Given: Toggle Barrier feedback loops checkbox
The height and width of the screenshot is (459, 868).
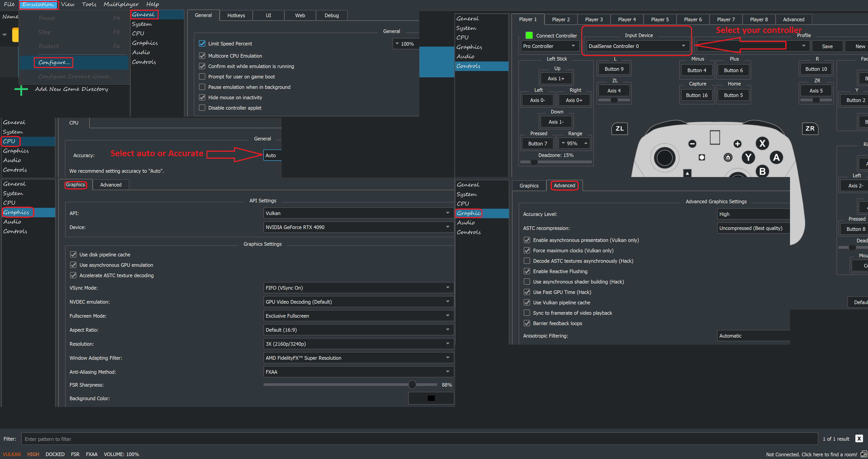Looking at the screenshot, I should click(527, 323).
